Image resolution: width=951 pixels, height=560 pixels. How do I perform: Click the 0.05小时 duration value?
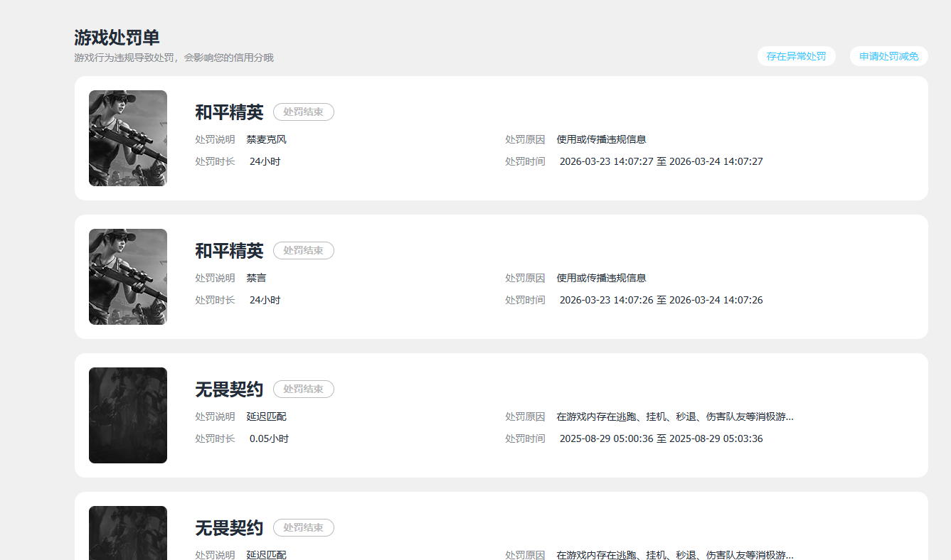pyautogui.click(x=269, y=438)
